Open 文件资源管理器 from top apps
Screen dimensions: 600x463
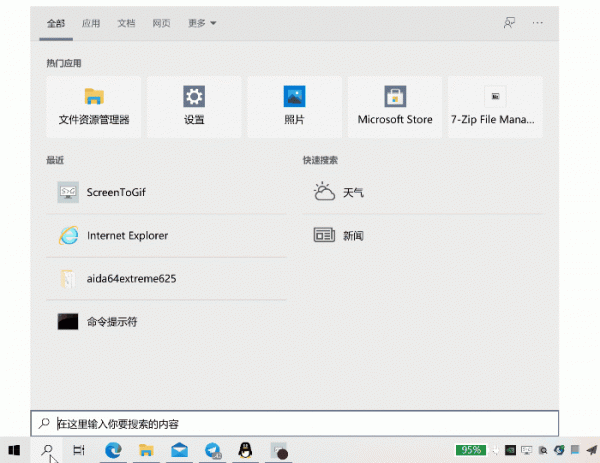coord(94,107)
